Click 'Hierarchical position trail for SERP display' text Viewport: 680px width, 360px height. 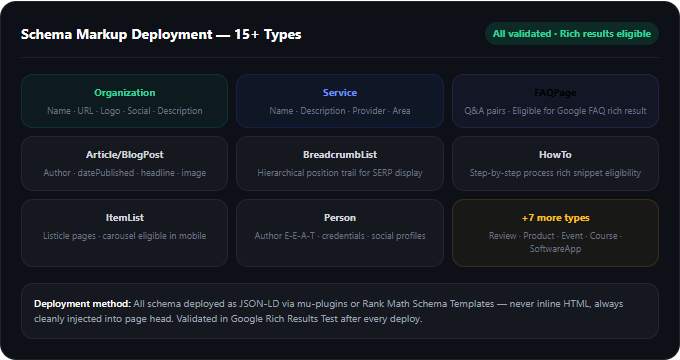340,173
